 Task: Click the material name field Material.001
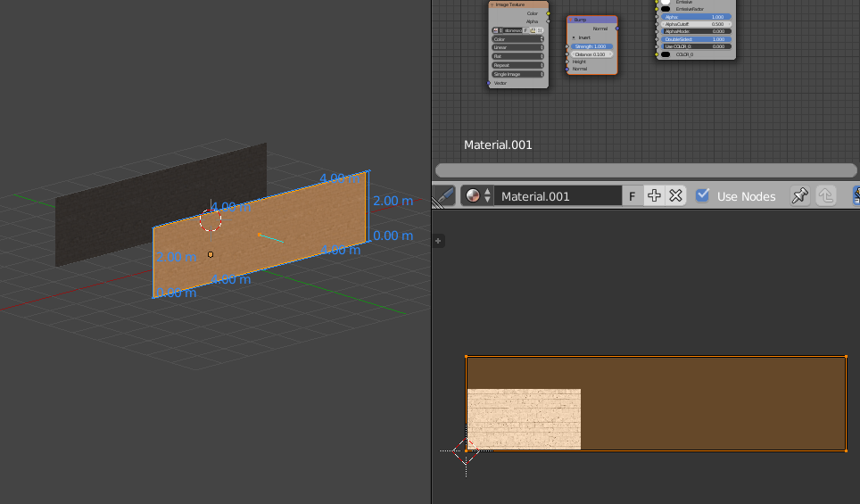click(x=558, y=195)
